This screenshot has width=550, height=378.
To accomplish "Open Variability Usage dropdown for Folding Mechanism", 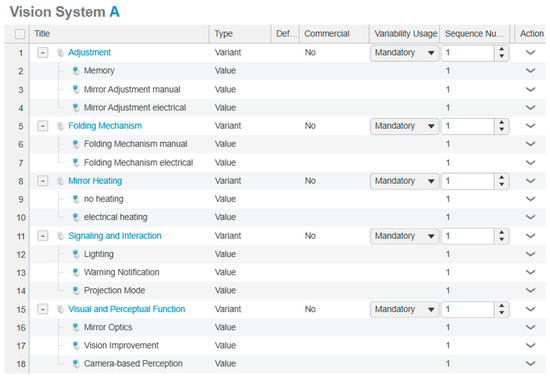I will click(x=404, y=126).
